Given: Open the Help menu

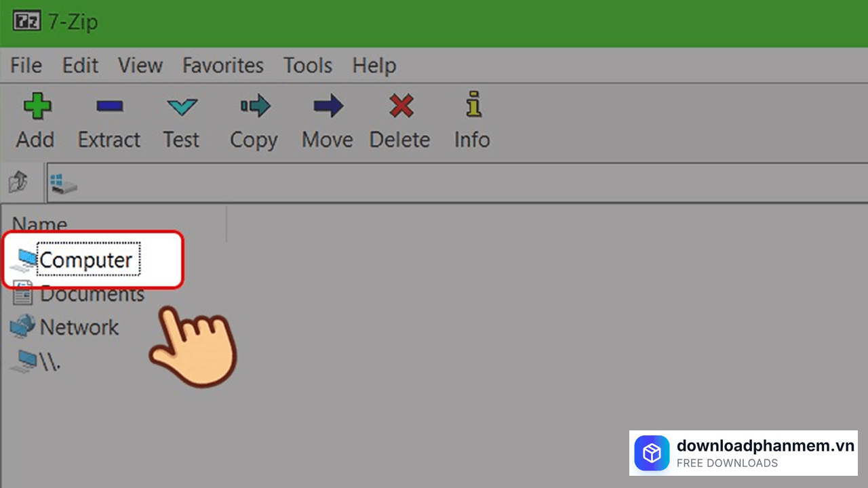Looking at the screenshot, I should click(374, 66).
